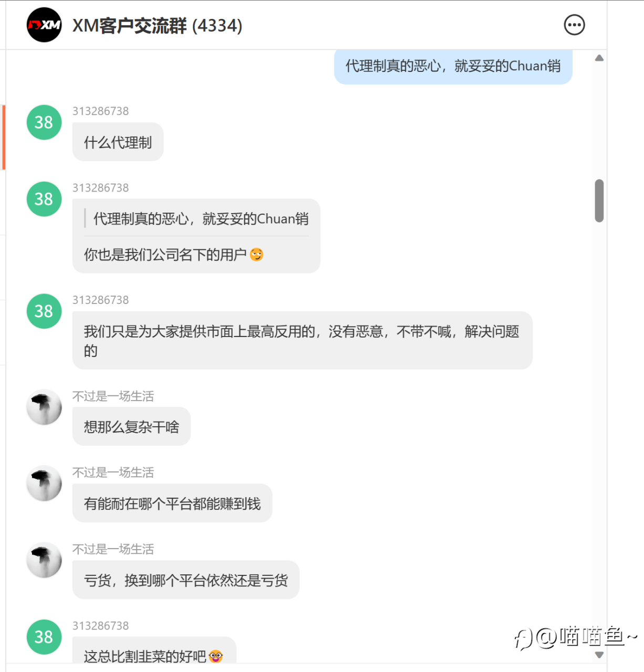Screen dimensions: 644x672
Task: Click the quoted message 代理制真的恶心 in the reply
Action: (201, 218)
